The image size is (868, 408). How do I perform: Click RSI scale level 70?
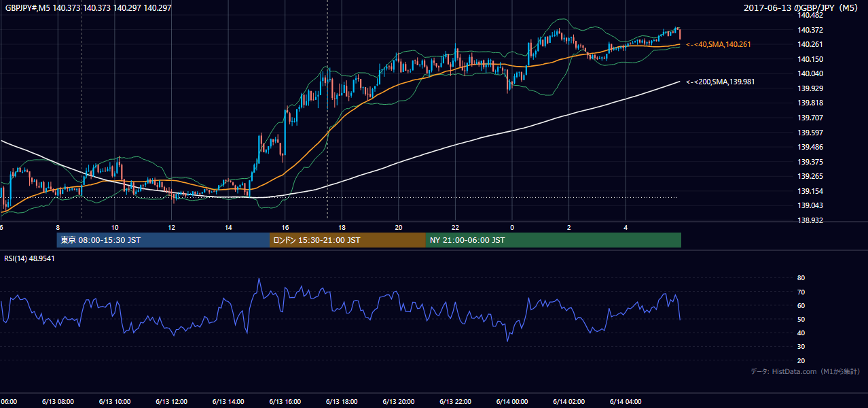(x=801, y=292)
